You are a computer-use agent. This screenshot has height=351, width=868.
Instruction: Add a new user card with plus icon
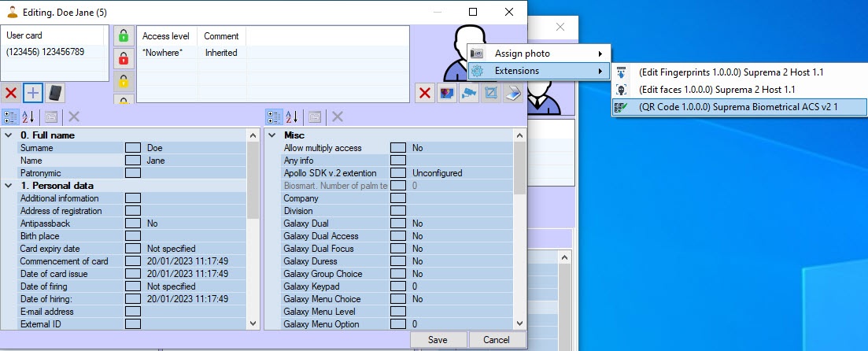tap(33, 93)
